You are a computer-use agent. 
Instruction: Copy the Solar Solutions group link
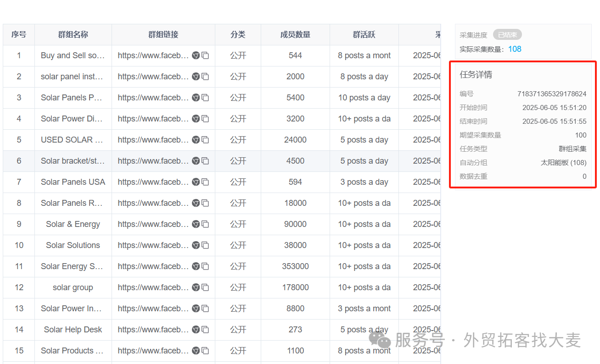[x=205, y=245]
